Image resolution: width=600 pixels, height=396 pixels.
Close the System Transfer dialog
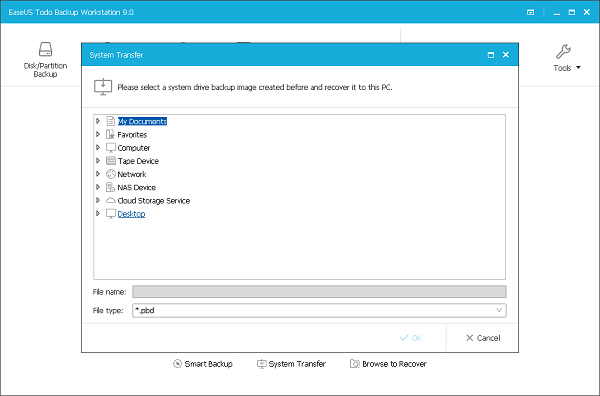(x=506, y=55)
